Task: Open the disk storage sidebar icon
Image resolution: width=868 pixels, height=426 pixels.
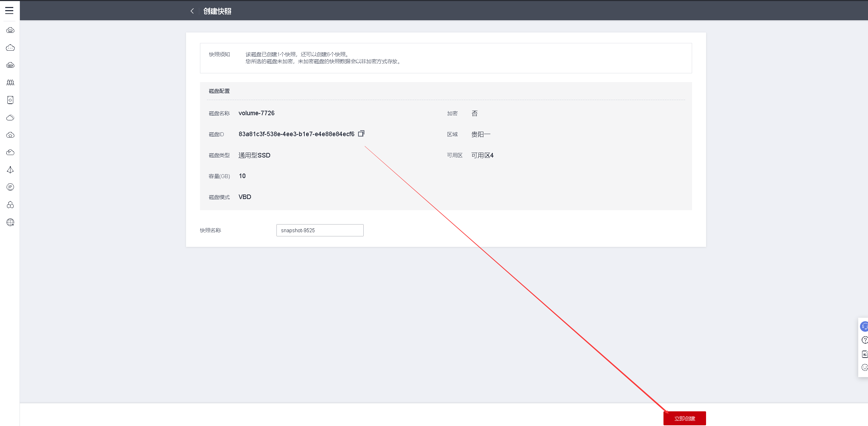Action: [x=10, y=100]
